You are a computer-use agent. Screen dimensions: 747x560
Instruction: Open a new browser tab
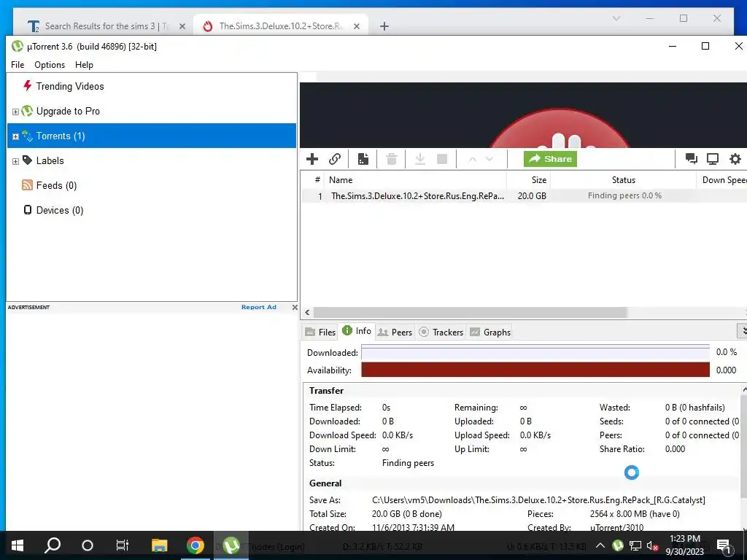[x=384, y=26]
